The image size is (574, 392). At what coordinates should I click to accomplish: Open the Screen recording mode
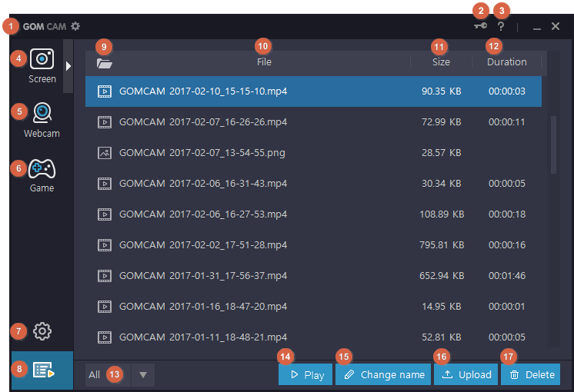[x=42, y=66]
